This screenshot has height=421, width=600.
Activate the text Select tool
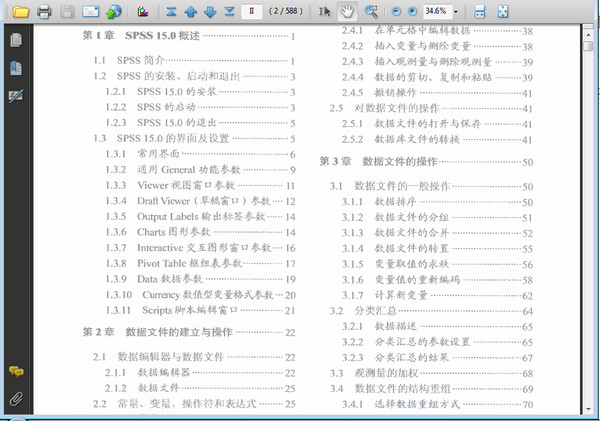click(x=324, y=12)
